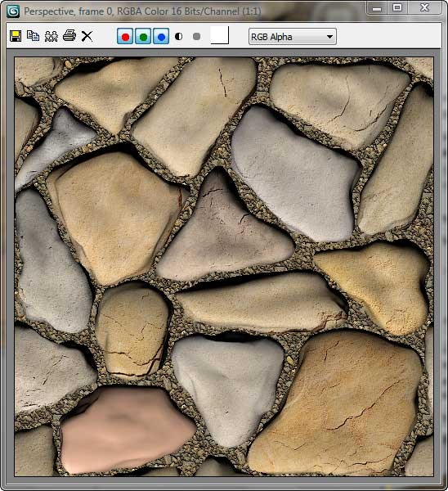The image size is (448, 491).
Task: Clone the rendered frame window
Action: pyautogui.click(x=52, y=36)
